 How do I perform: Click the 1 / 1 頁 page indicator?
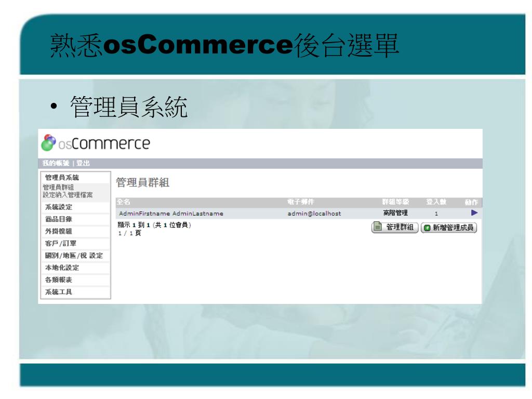129,233
